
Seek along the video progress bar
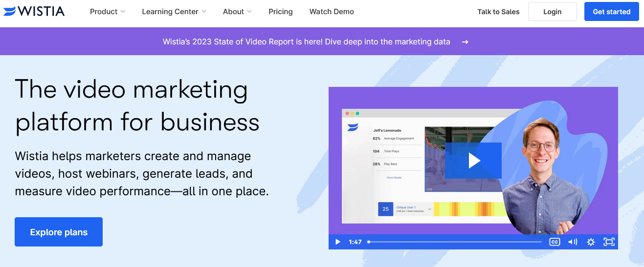point(455,242)
